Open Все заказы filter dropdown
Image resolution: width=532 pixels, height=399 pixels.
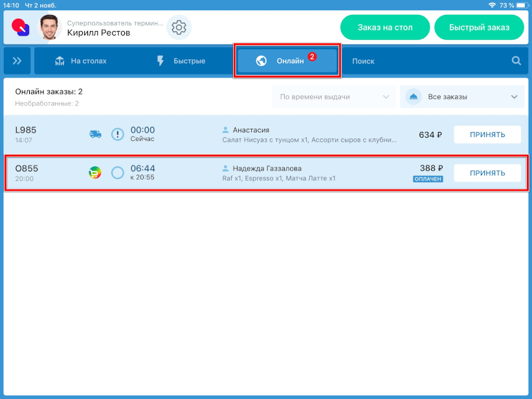coord(462,97)
